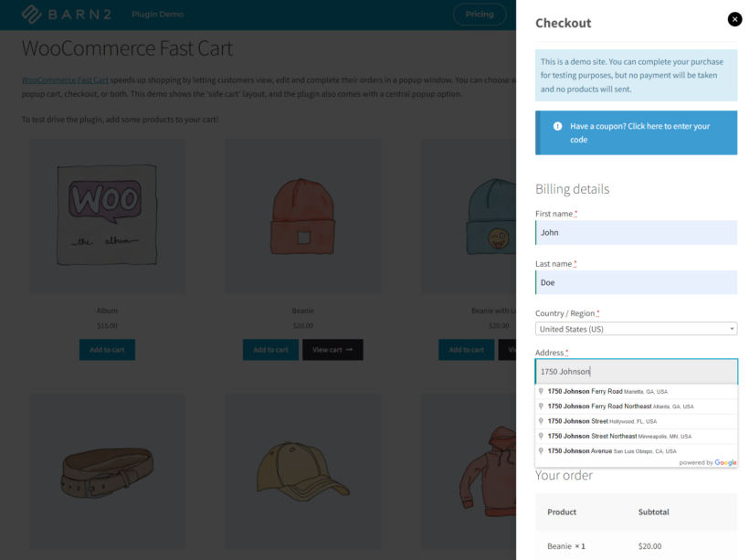Click the Album product image
This screenshot has width=749, height=560.
click(x=107, y=217)
